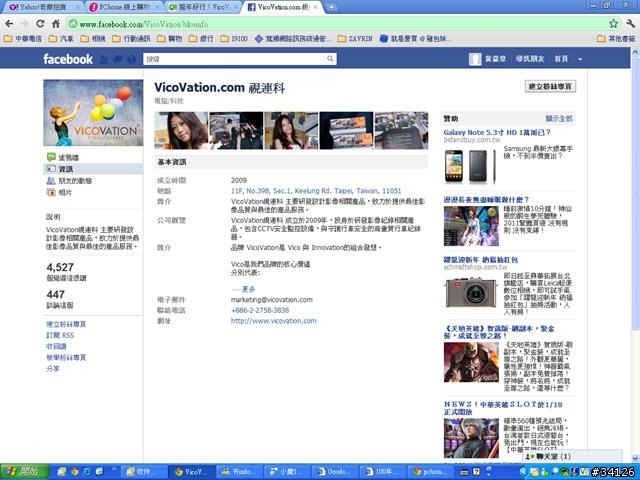The height and width of the screenshot is (480, 640).
Task: Click the Chrome quick launch icon in taskbar
Action: click(x=75, y=472)
